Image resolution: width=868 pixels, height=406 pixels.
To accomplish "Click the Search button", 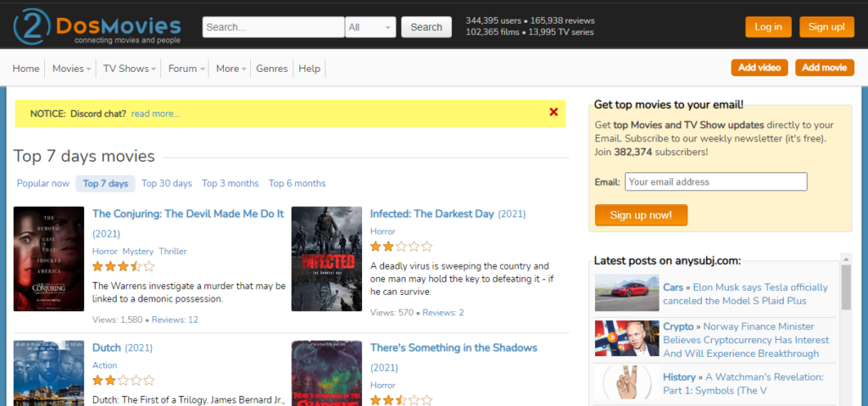I will [x=426, y=27].
